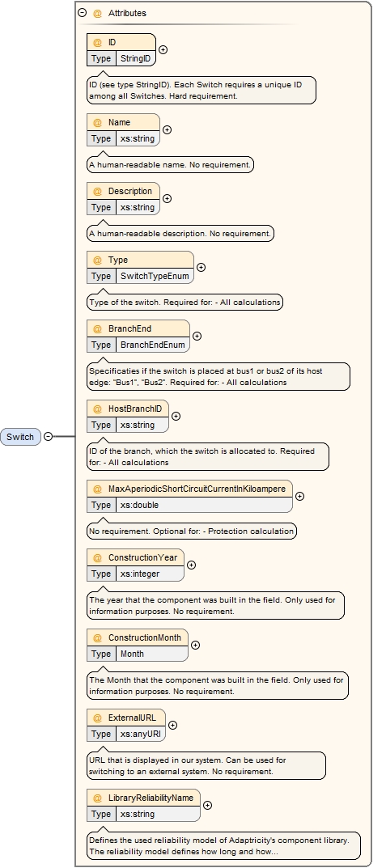Expand the BranchEnd attribute plus icon

coord(197,336)
